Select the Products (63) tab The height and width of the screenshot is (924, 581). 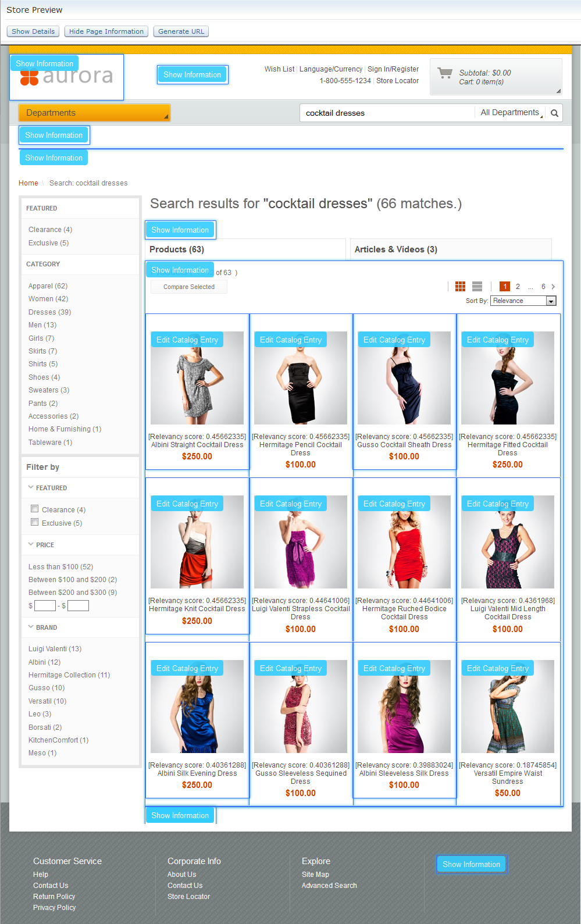[177, 249]
